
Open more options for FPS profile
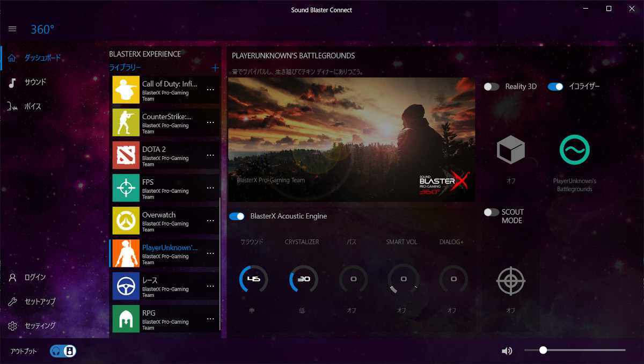point(210,188)
